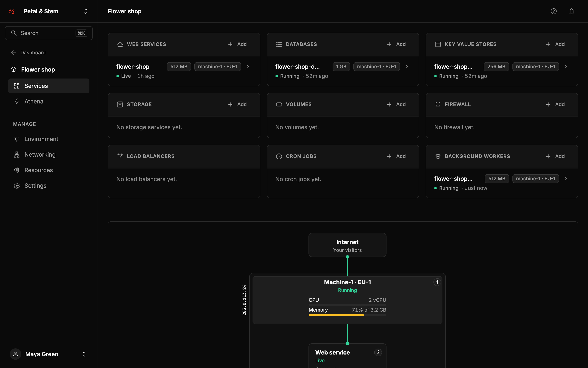Open the Networking page
Screen dimensions: 588x368
(49, 155)
